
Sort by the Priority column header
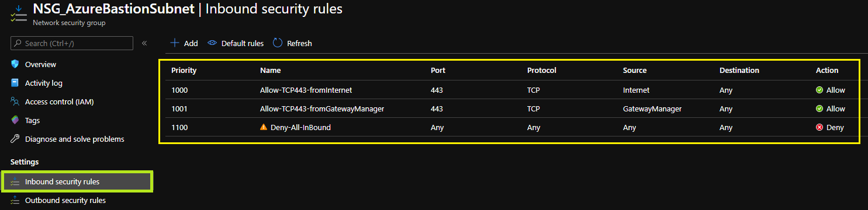pos(184,70)
